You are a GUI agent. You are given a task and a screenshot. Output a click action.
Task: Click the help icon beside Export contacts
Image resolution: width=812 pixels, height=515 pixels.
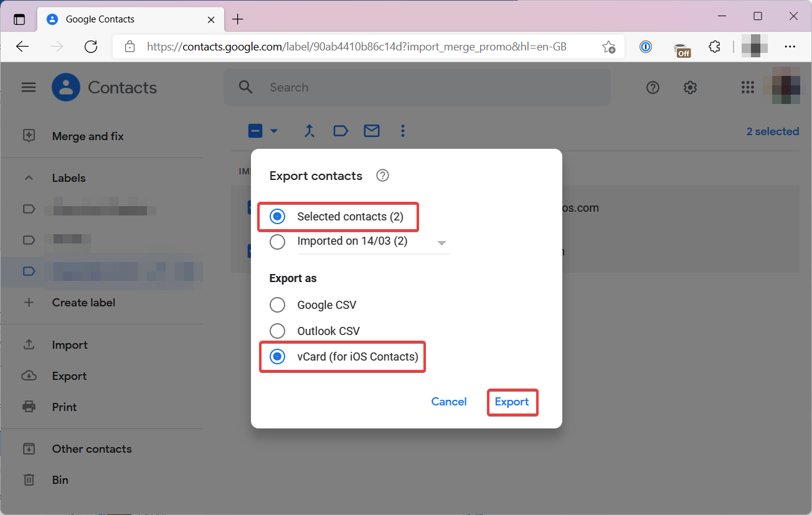(383, 176)
